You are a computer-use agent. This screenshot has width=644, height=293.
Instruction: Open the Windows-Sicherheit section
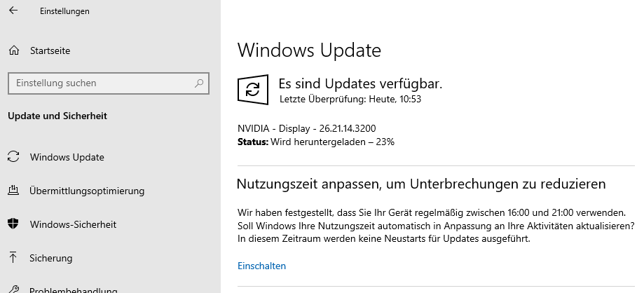coord(73,224)
